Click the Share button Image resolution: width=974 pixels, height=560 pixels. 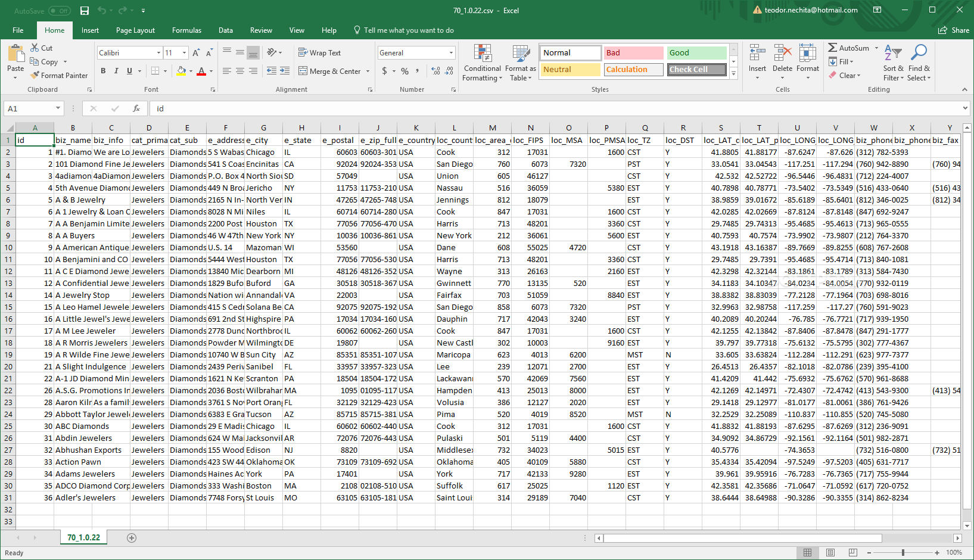point(954,30)
